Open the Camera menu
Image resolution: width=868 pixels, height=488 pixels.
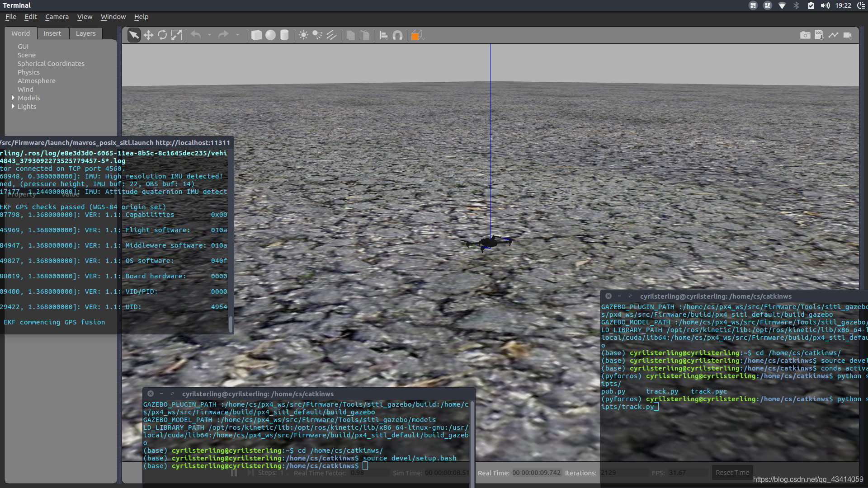click(57, 17)
